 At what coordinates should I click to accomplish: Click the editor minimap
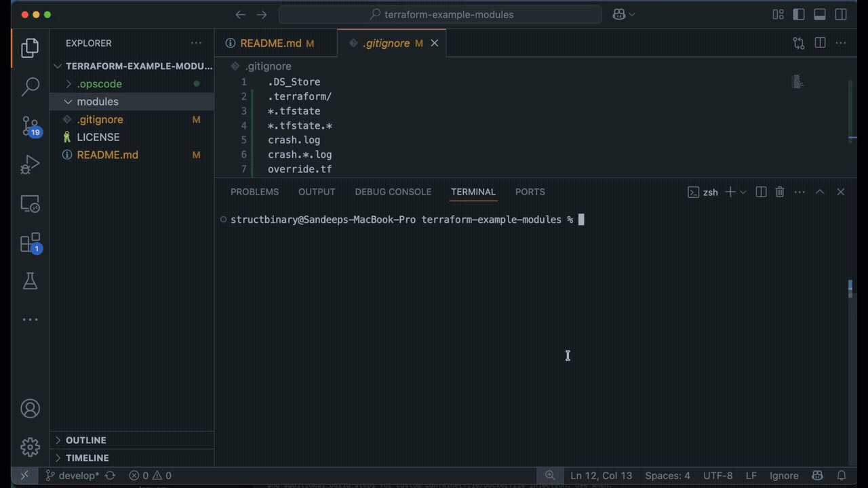point(799,82)
